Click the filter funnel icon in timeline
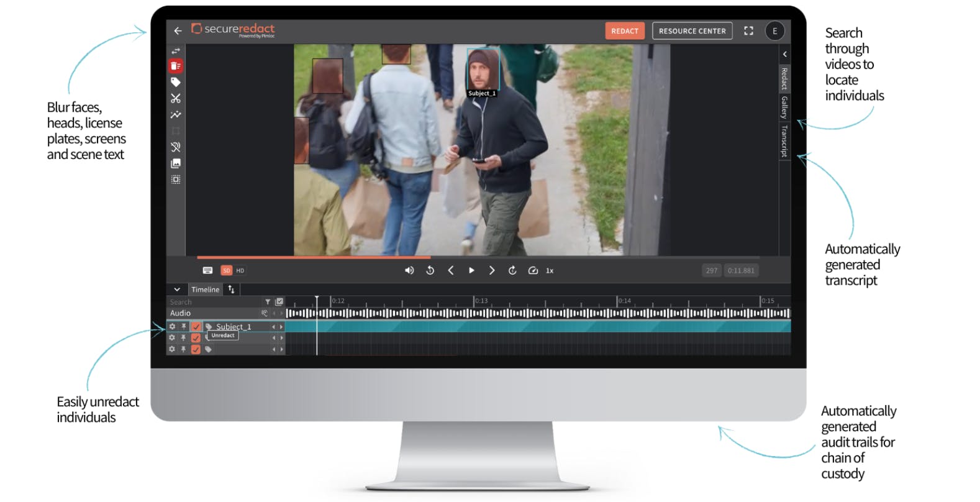Screen dimensions: 980x502 click(268, 302)
